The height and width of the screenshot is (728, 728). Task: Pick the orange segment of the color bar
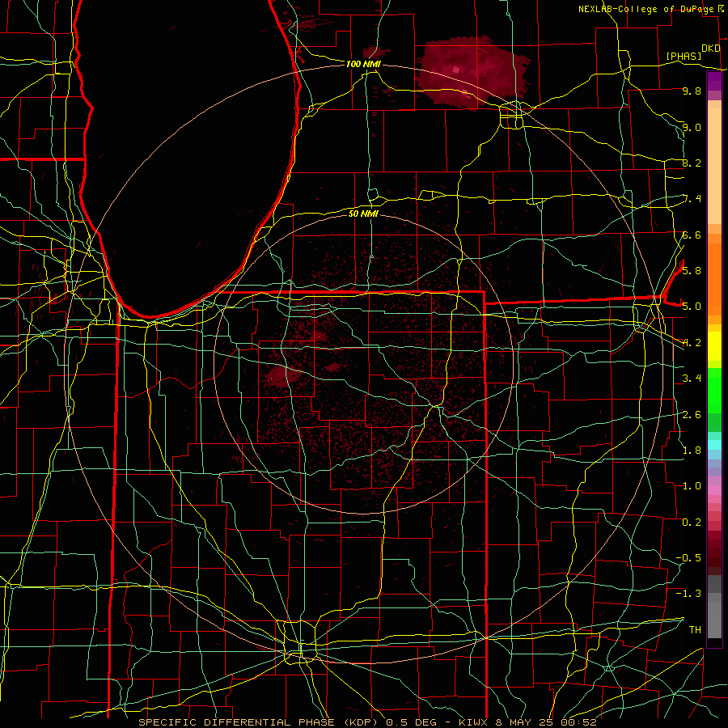coord(714,279)
